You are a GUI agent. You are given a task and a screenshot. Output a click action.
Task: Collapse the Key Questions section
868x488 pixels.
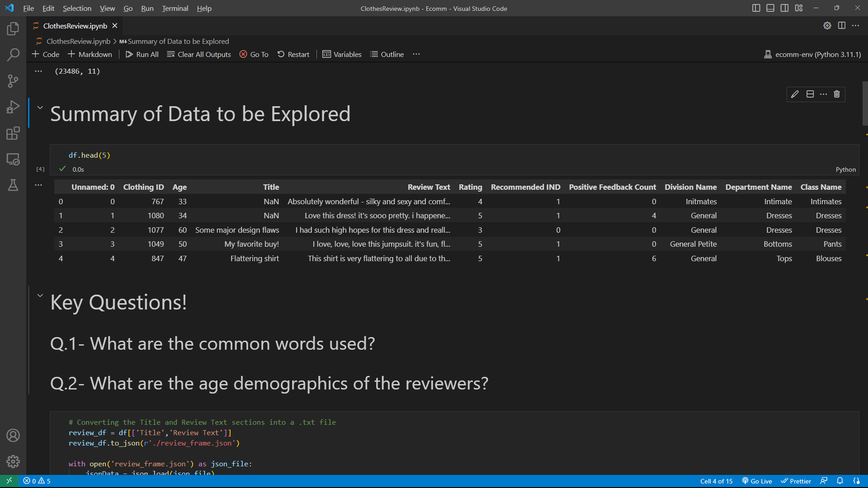[x=40, y=296]
